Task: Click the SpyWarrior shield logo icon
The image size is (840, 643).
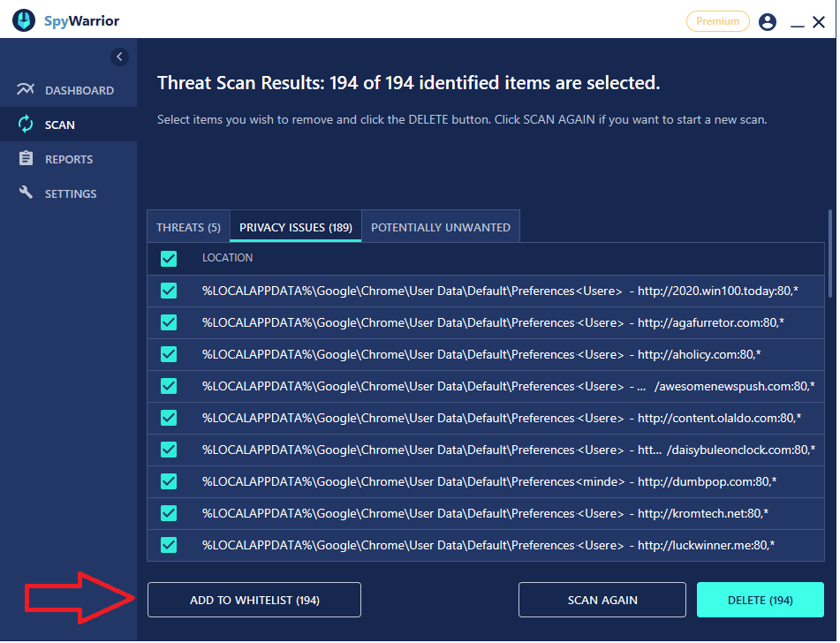Action: point(24,21)
